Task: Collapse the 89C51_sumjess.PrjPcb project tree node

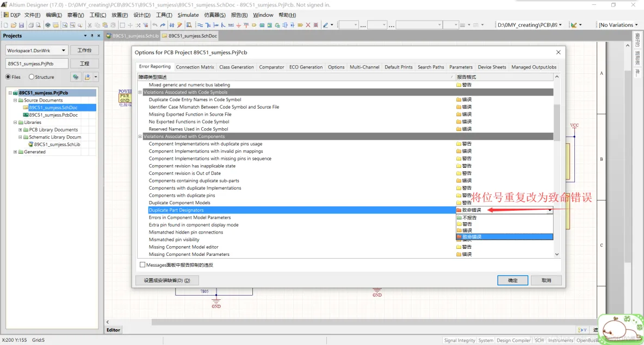Action: [x=10, y=93]
